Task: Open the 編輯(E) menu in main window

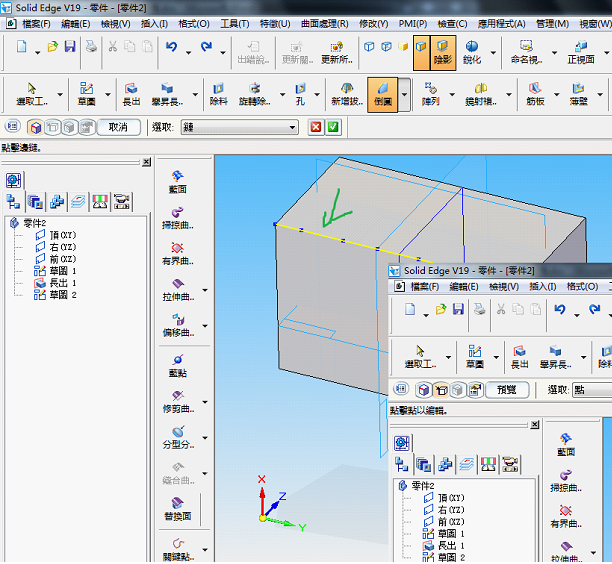Action: click(x=76, y=24)
